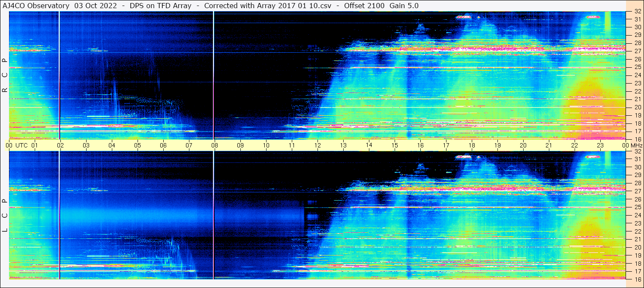The image size is (644, 288).
Task: Click 29 on the LCP frequency scale
Action: (637, 175)
